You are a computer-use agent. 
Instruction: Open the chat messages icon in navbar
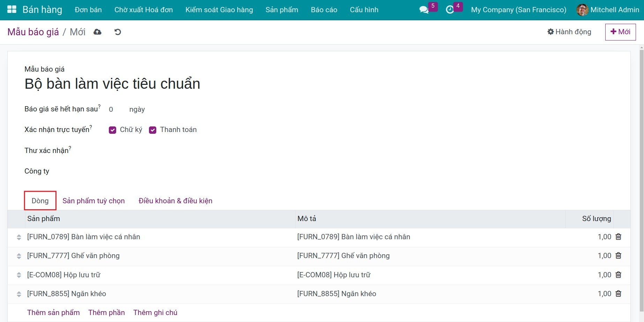tap(424, 10)
